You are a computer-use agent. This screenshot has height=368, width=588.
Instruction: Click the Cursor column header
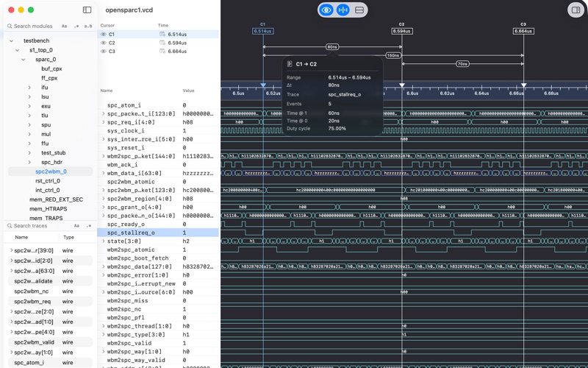coord(107,25)
